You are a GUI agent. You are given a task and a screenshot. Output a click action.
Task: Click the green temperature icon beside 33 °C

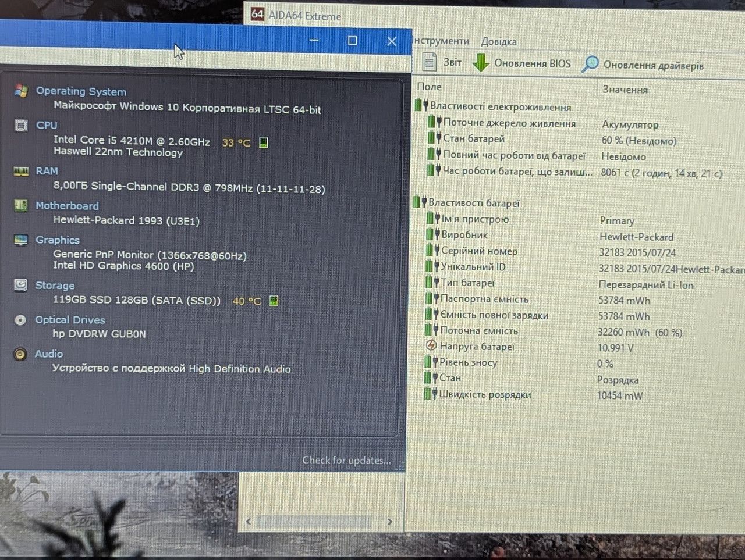point(264,142)
